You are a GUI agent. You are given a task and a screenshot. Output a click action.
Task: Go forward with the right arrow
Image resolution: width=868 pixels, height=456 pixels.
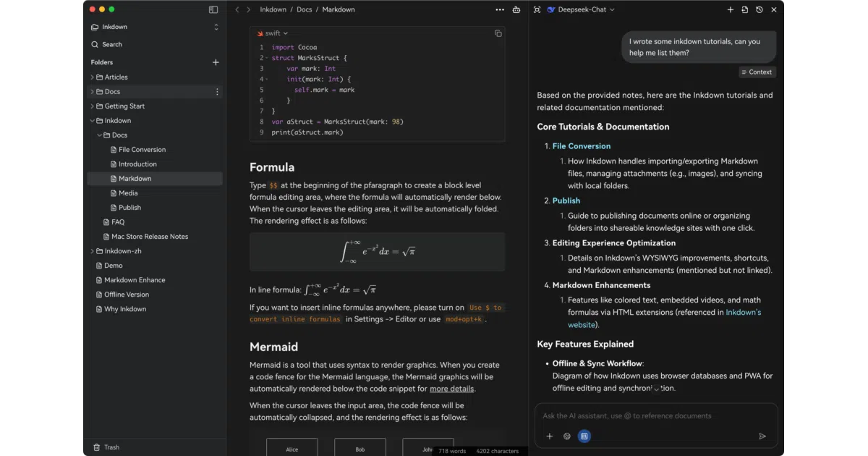tap(249, 9)
